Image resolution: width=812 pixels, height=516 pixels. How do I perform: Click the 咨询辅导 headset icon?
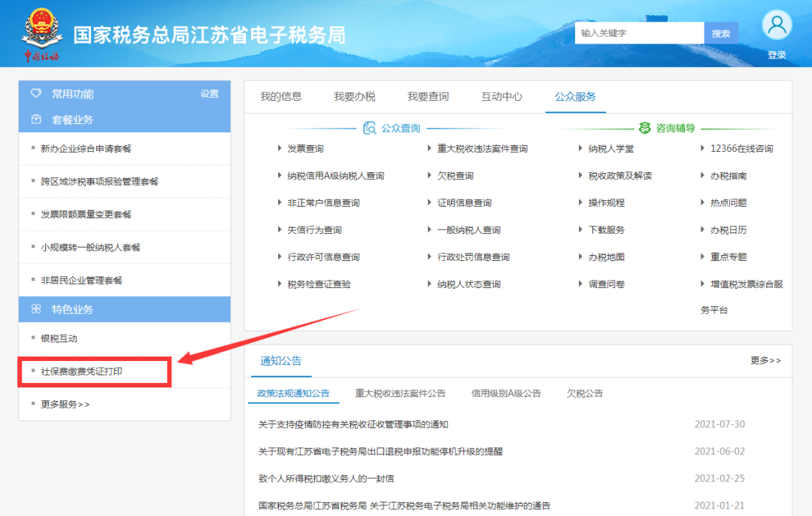pos(644,128)
